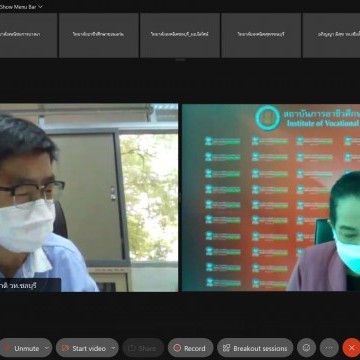Select the rightmost partially visible participant thumbnail
360x360 pixels.
331,35
